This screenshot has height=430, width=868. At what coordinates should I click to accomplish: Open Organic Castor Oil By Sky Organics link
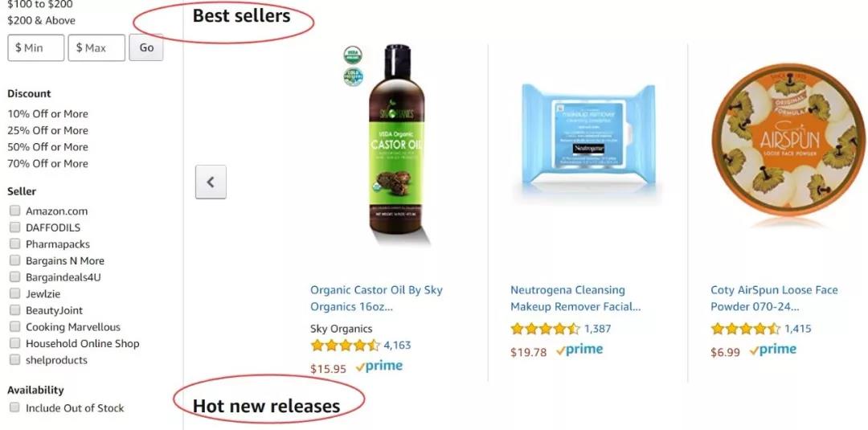click(x=376, y=298)
